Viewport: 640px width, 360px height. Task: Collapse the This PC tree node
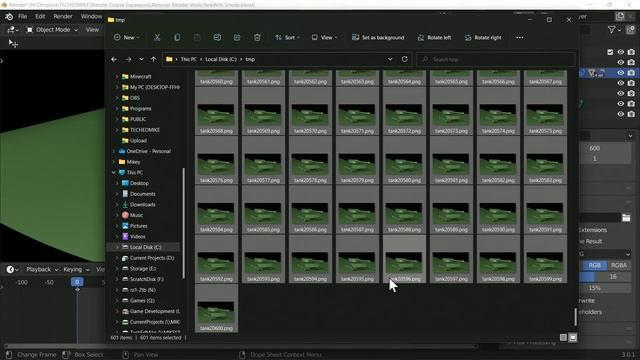coord(113,173)
